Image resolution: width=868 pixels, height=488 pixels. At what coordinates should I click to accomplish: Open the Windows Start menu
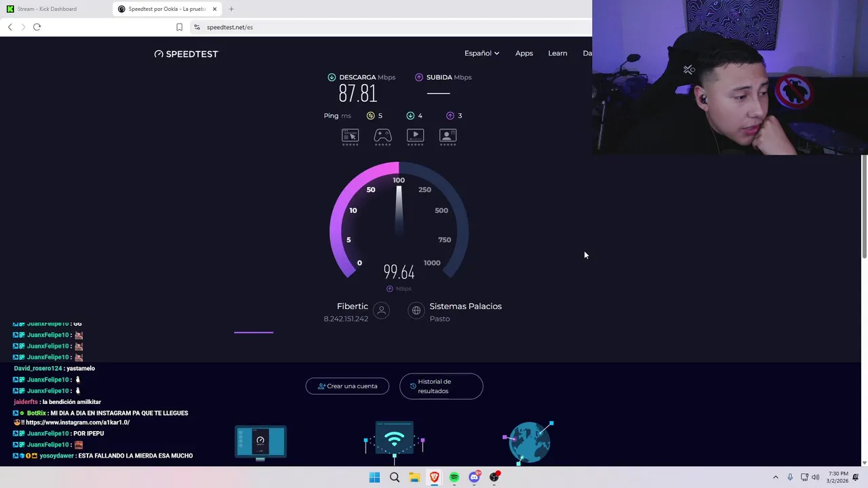(374, 477)
